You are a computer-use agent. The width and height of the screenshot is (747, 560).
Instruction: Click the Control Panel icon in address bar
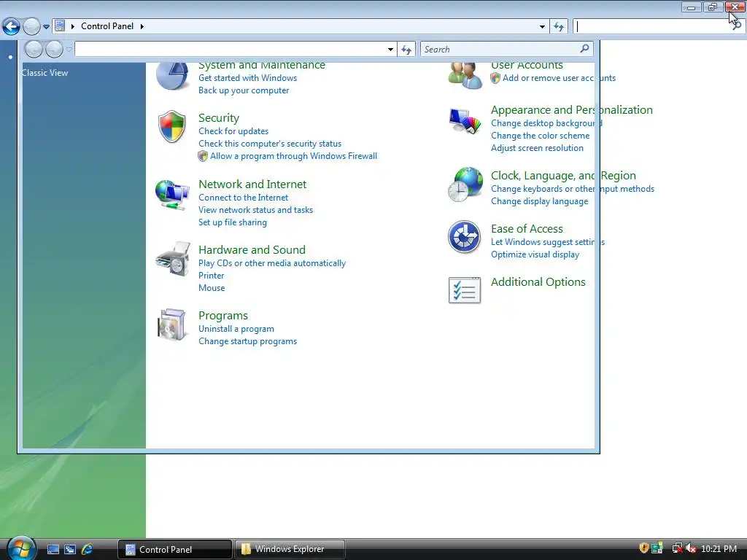(x=60, y=26)
